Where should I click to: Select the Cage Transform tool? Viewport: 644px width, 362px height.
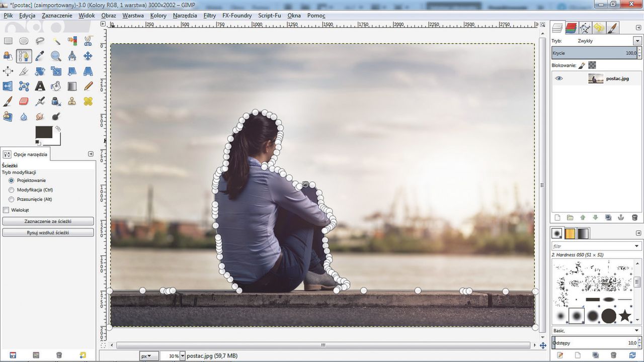(x=24, y=86)
